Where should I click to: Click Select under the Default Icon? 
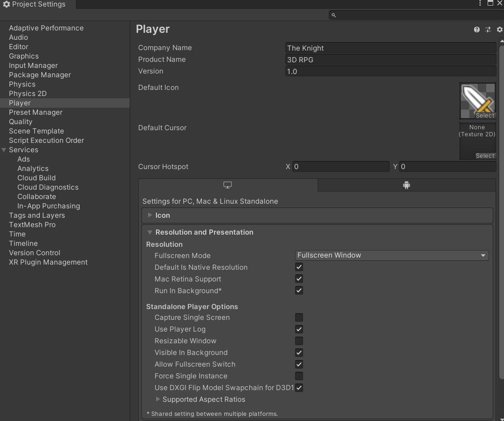tap(485, 115)
